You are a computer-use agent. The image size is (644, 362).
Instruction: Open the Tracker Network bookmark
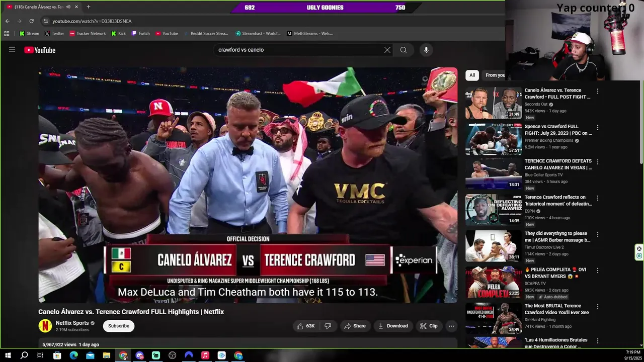(88, 34)
